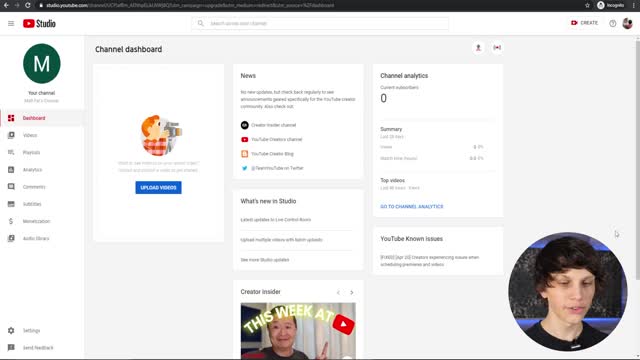The height and width of the screenshot is (360, 640).
Task: Click the Audio library icon in sidebar
Action: 11,238
